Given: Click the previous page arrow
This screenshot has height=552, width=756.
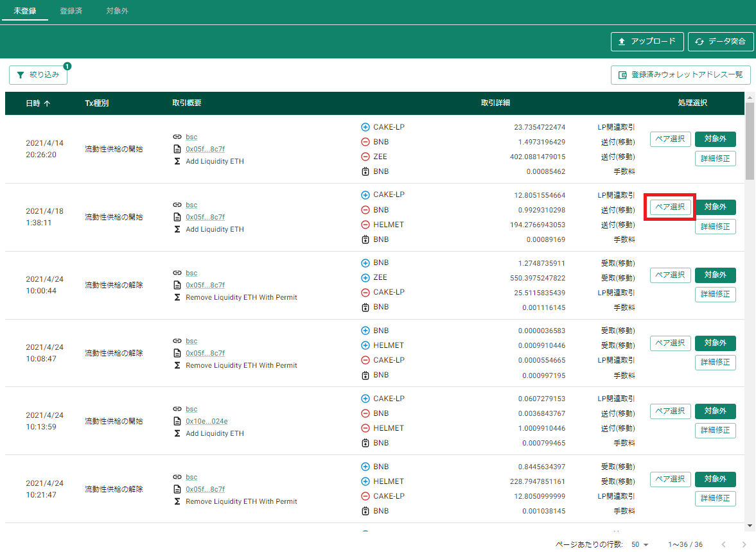Looking at the screenshot, I should click(x=723, y=544).
